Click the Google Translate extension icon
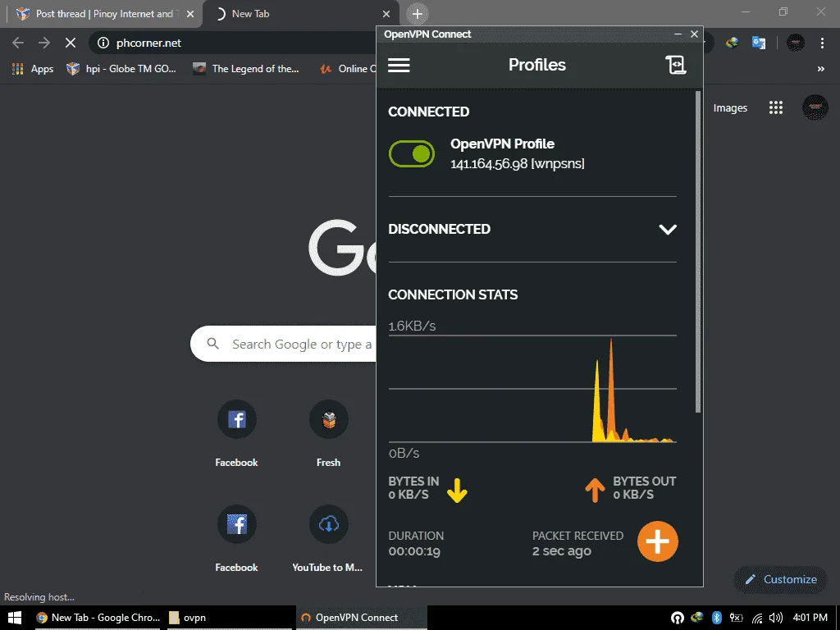Image resolution: width=840 pixels, height=630 pixels. point(759,43)
